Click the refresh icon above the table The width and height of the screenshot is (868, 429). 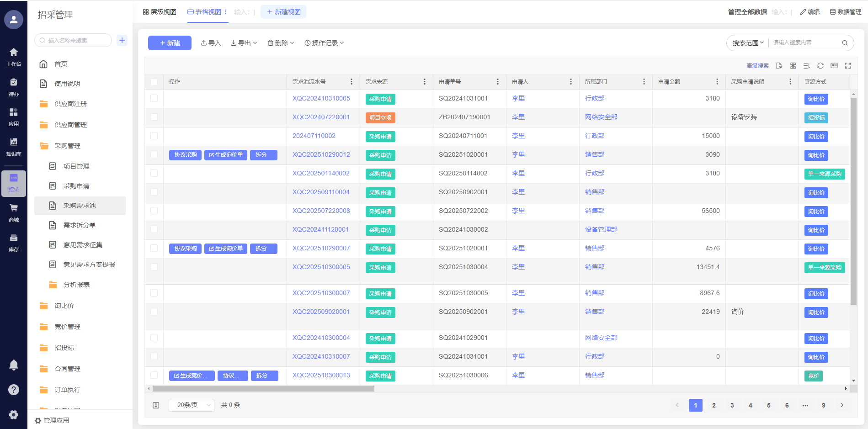[x=820, y=66]
